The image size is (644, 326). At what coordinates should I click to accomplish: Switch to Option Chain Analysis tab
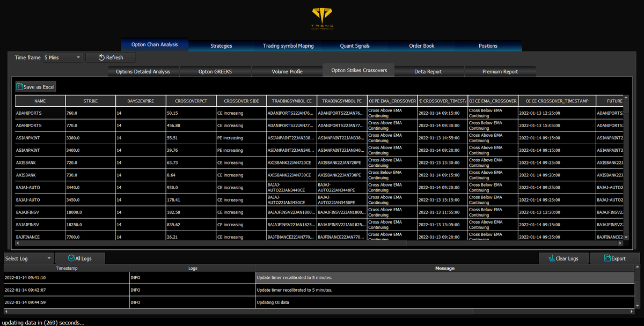[154, 45]
